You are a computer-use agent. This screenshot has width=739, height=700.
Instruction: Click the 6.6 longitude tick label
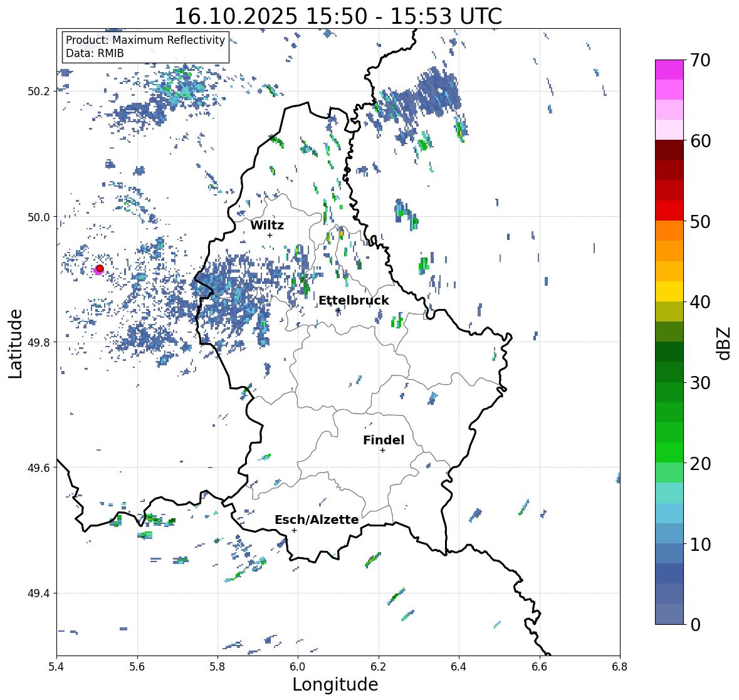click(539, 667)
